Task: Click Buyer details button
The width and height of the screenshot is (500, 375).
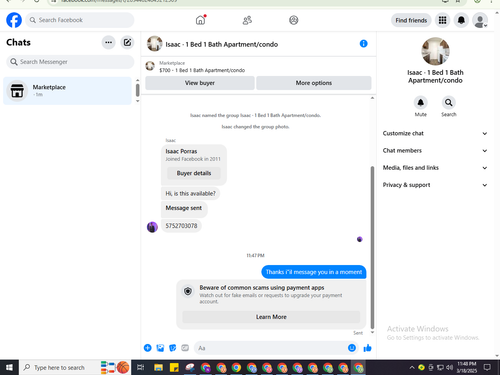Action: (194, 173)
